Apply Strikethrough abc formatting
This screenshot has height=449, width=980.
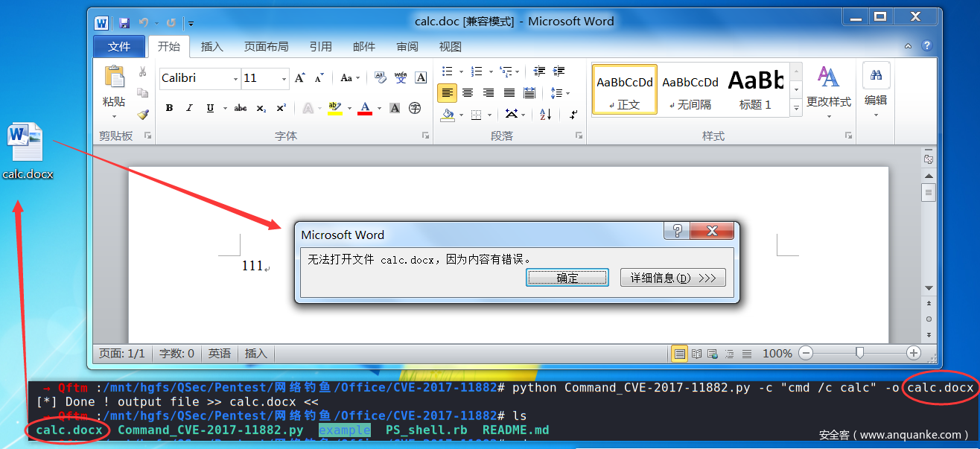(x=241, y=108)
